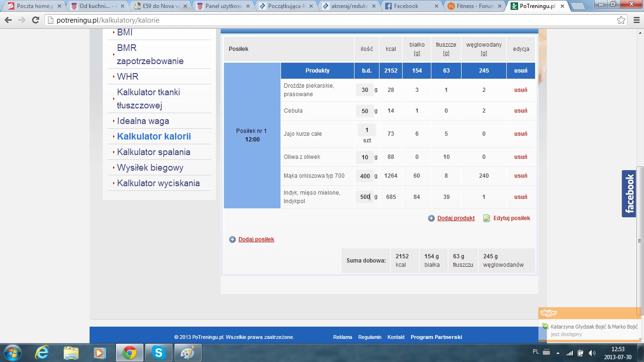Click the plus icon beside Dodaj produkt
Viewport: 644px width, 362px height.
tap(431, 218)
